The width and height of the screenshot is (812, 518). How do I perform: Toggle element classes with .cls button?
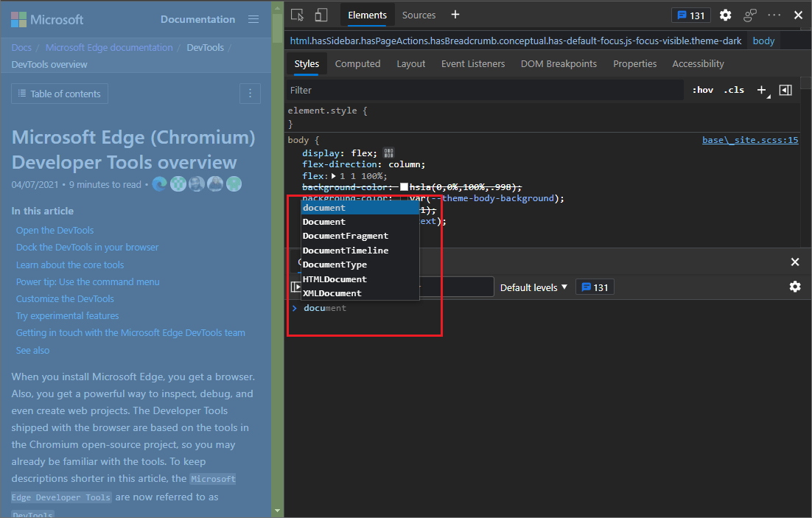pos(733,89)
